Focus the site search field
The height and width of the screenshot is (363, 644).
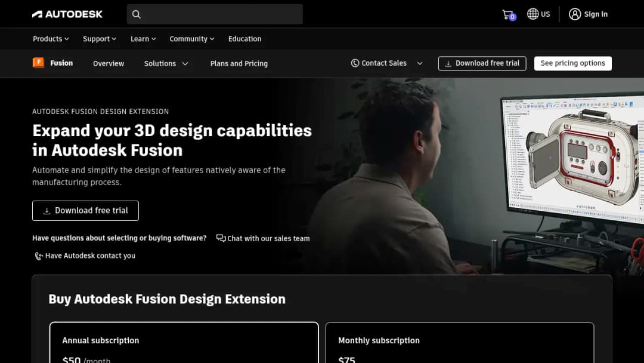coord(215,14)
